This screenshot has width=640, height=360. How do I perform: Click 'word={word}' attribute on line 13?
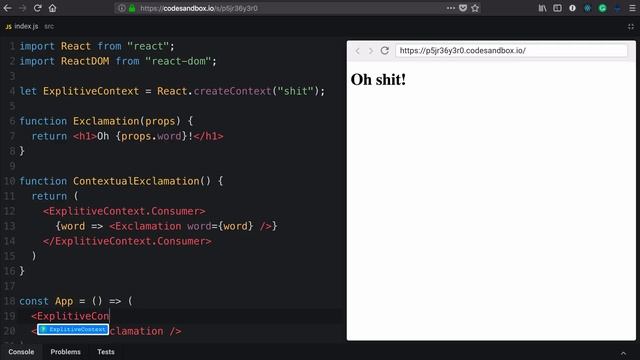(x=220, y=226)
